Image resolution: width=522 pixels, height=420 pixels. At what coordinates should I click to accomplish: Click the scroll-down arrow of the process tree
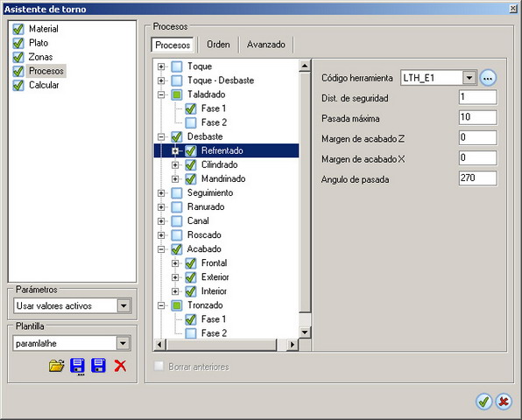point(305,332)
